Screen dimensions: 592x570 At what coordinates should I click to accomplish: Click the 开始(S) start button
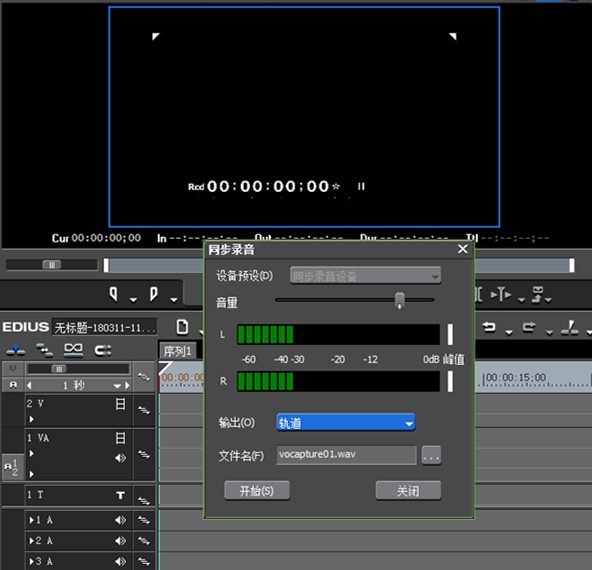click(257, 491)
